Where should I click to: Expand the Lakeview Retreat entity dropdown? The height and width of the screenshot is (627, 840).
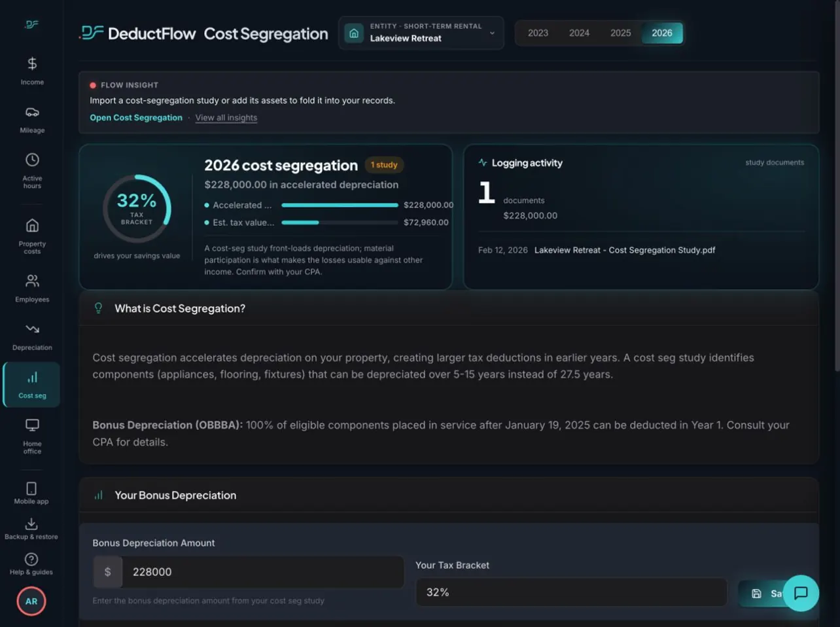click(x=421, y=33)
